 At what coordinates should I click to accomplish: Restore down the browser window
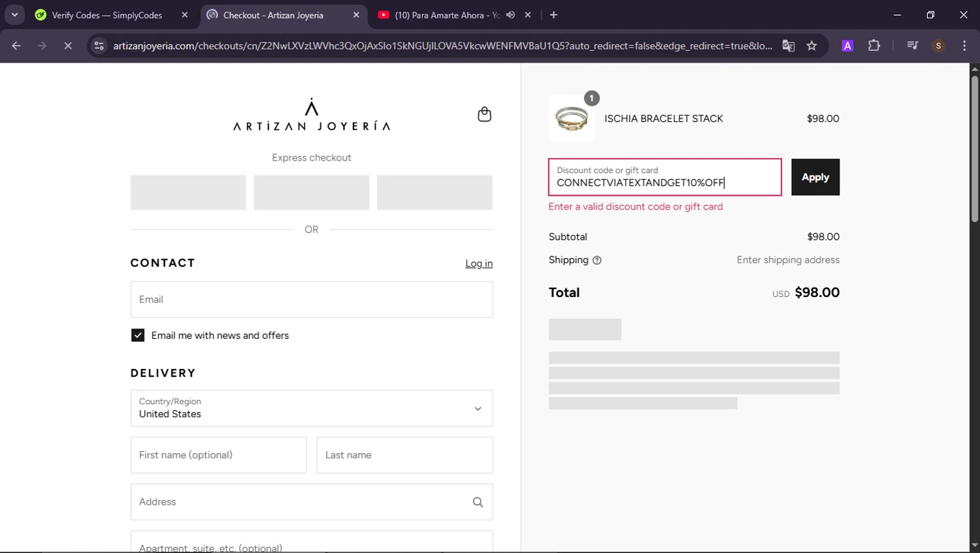tap(930, 14)
